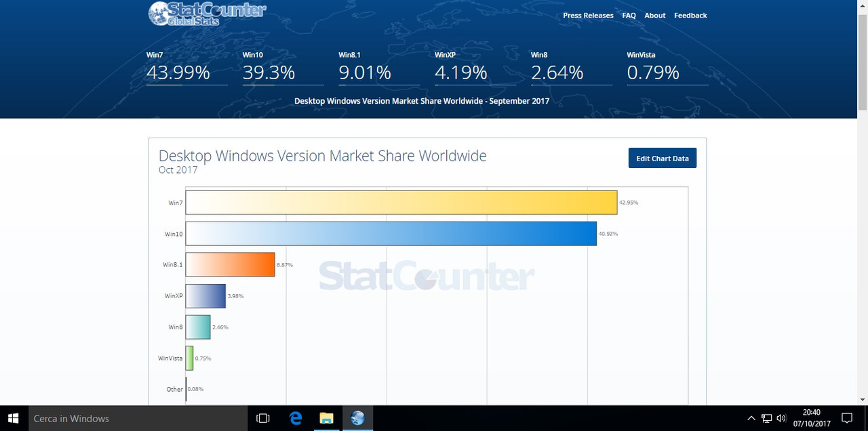Click the Win7 axis label on chart

tap(176, 203)
